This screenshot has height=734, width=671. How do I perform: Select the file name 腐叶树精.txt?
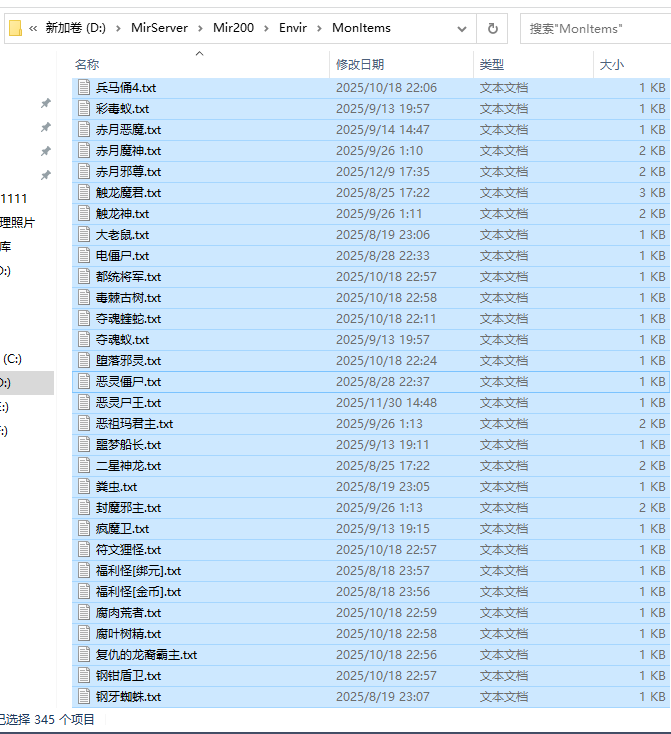coord(128,634)
